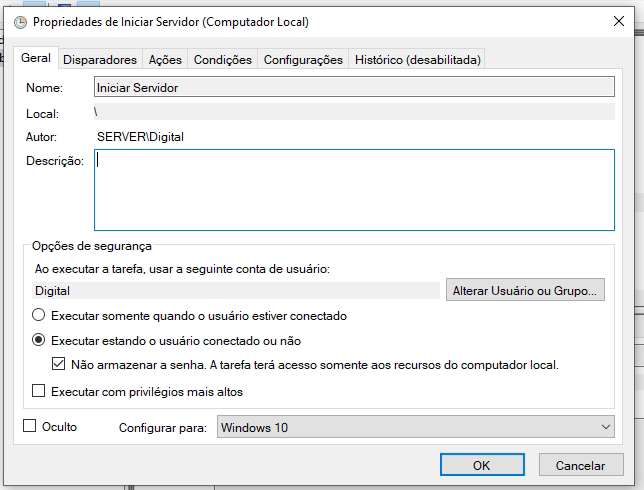
Task: Click the clock icon in the title bar
Action: [x=20, y=21]
